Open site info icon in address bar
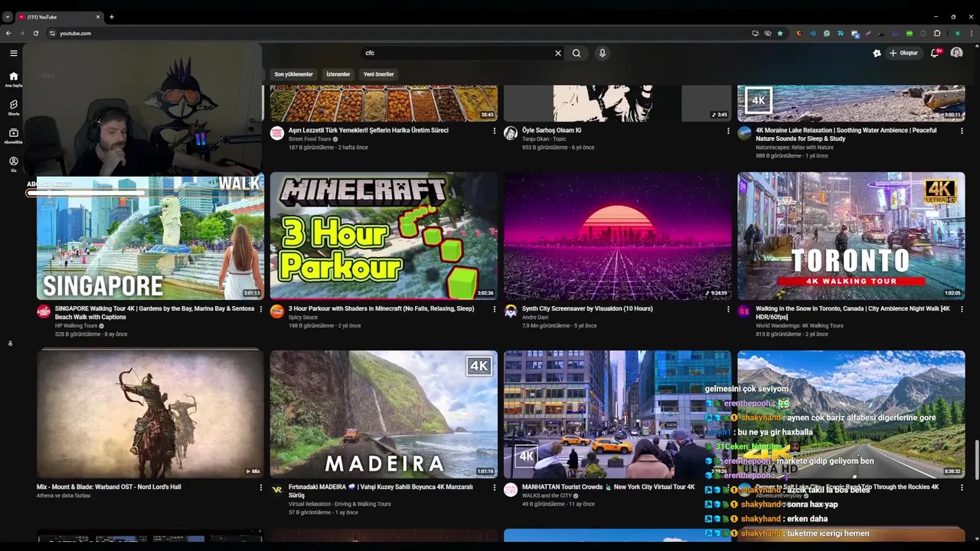Image resolution: width=980 pixels, height=551 pixels. [x=52, y=33]
